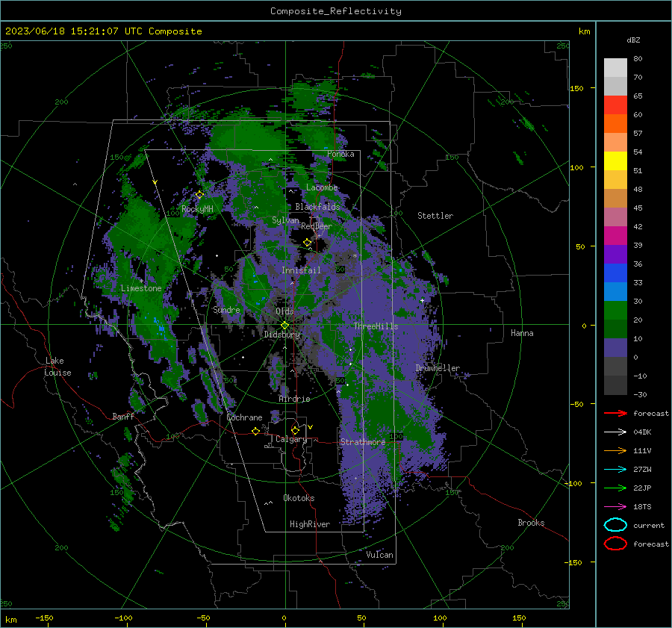
Task: Click the yellow marker above Calgary label
Action: pos(295,430)
